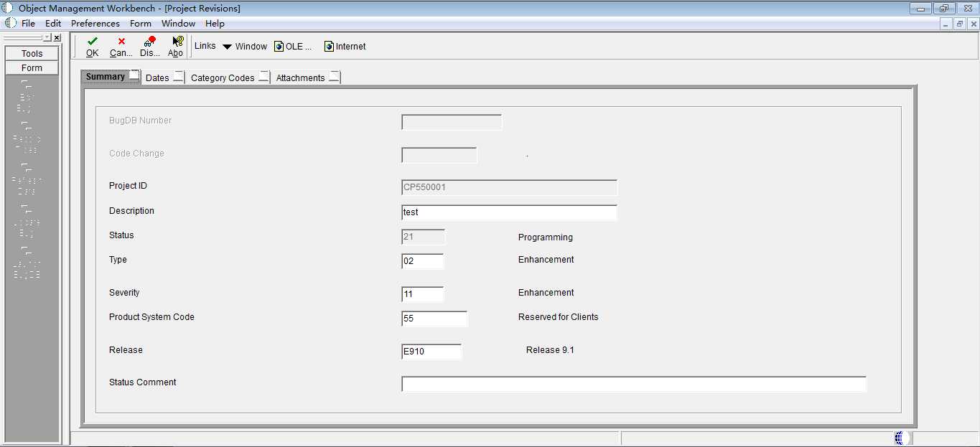Viewport: 980px width, 447px height.
Task: Open the OLE toolbar link icon
Action: pyautogui.click(x=279, y=47)
